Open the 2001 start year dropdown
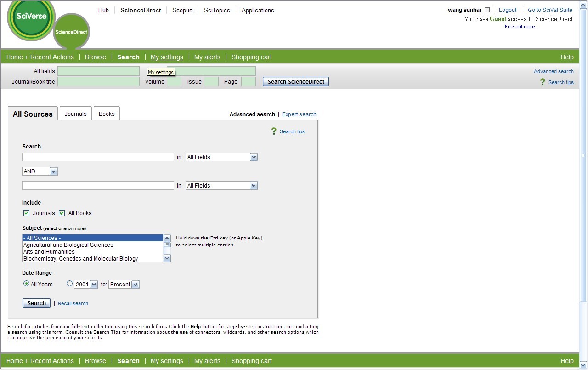 coord(86,285)
